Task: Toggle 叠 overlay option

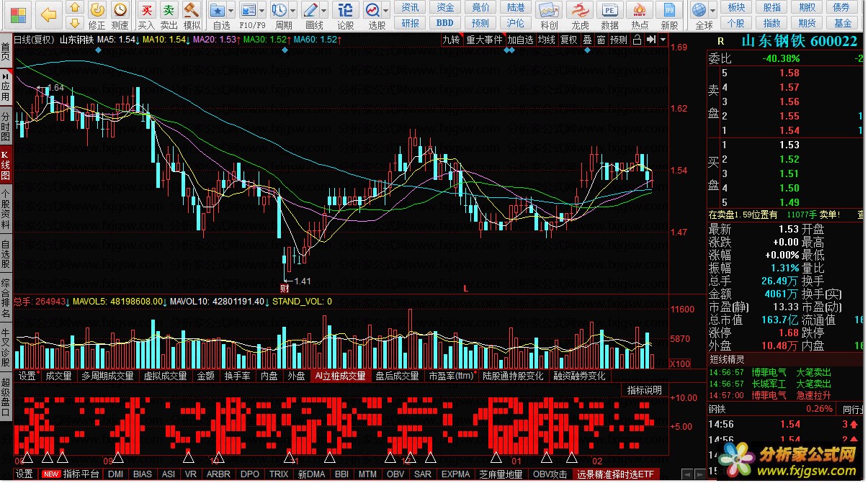Action: (587, 40)
